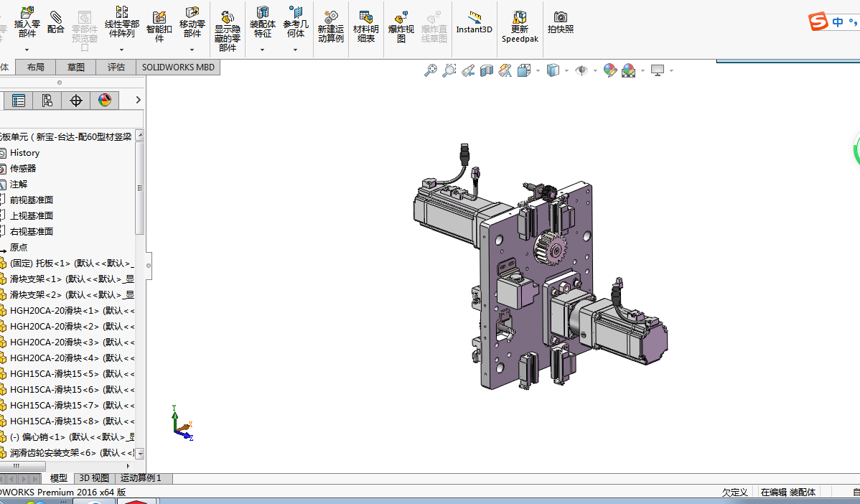
Task: Expand the Insert Components (插入零部件) dropdown arrow
Action: pos(27,50)
